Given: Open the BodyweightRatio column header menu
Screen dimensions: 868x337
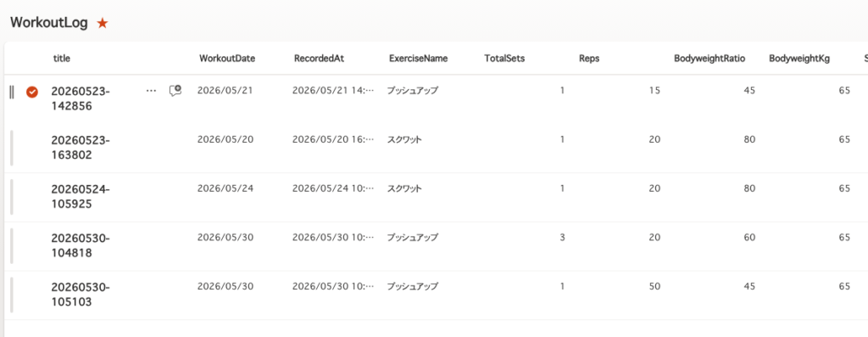Looking at the screenshot, I should point(709,59).
